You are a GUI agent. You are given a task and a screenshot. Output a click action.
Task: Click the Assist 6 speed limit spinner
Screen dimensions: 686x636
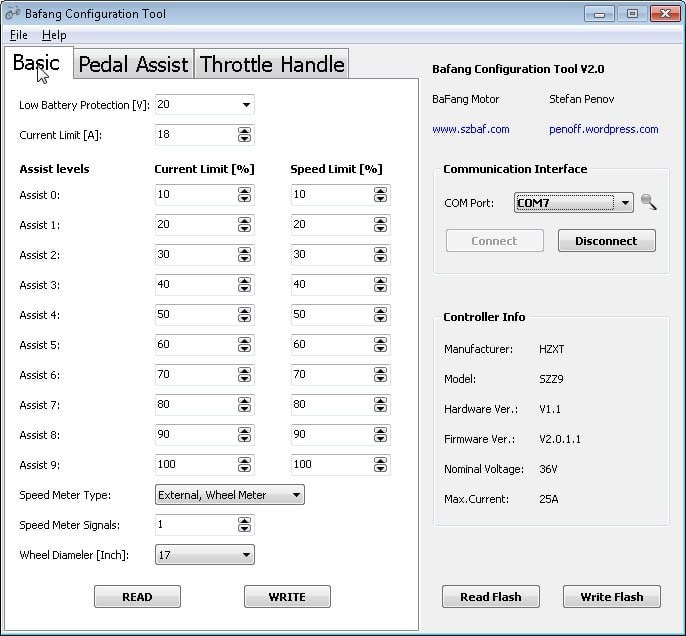pyautogui.click(x=381, y=375)
